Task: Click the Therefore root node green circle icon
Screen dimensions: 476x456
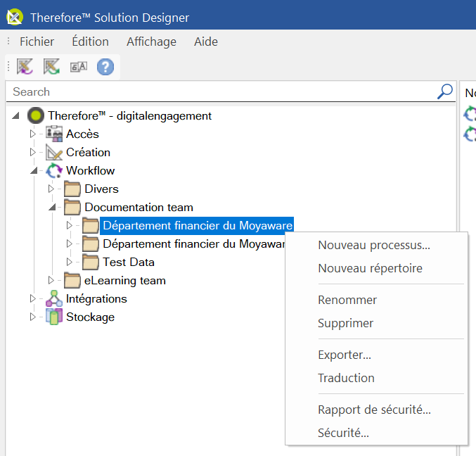Action: pyautogui.click(x=36, y=115)
